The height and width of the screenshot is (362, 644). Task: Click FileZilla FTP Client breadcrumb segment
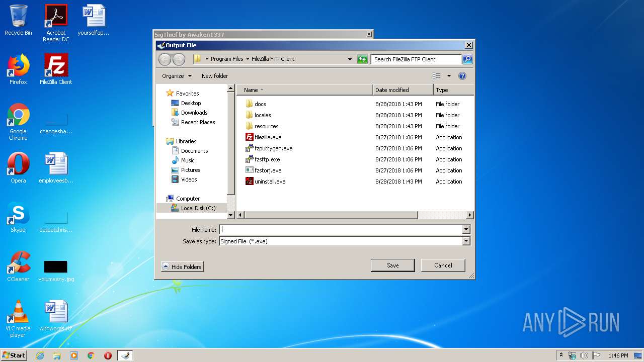pyautogui.click(x=273, y=59)
